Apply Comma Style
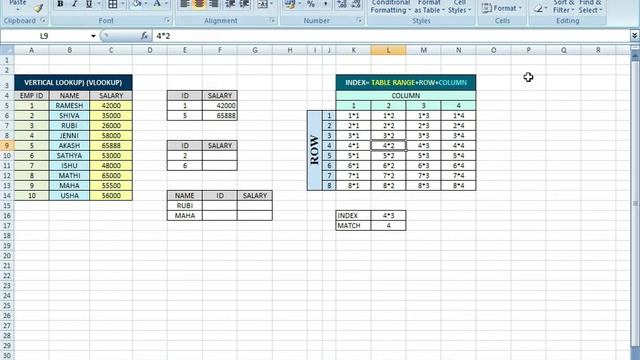 click(325, 4)
